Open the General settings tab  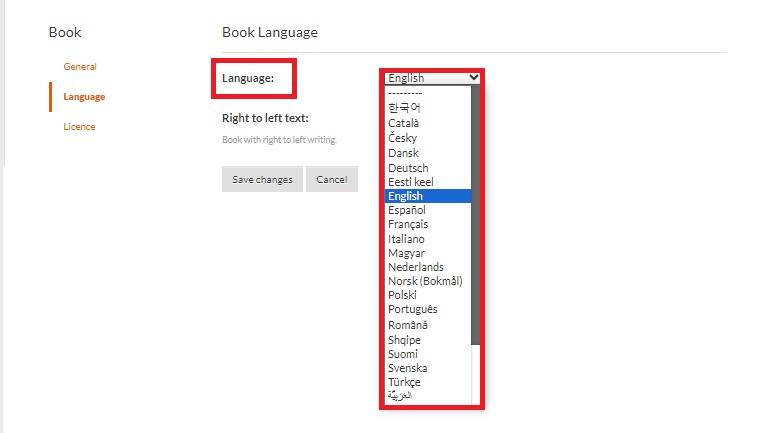(x=80, y=67)
